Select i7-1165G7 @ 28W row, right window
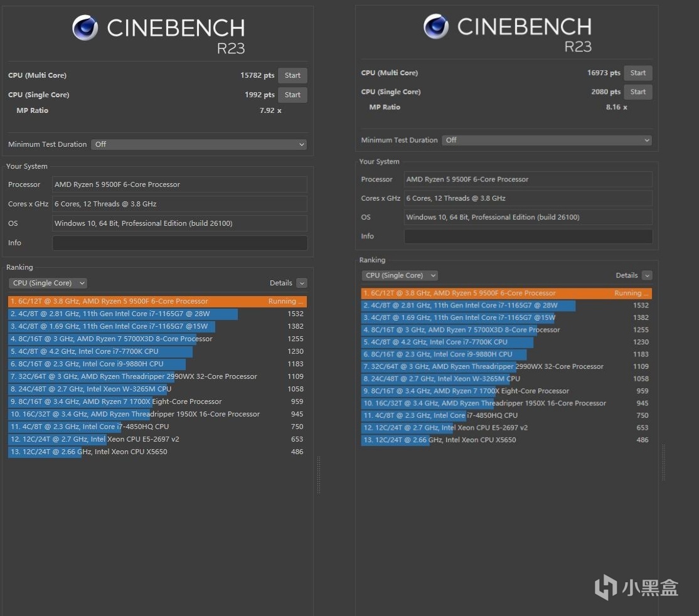The height and width of the screenshot is (616, 699). [x=506, y=305]
